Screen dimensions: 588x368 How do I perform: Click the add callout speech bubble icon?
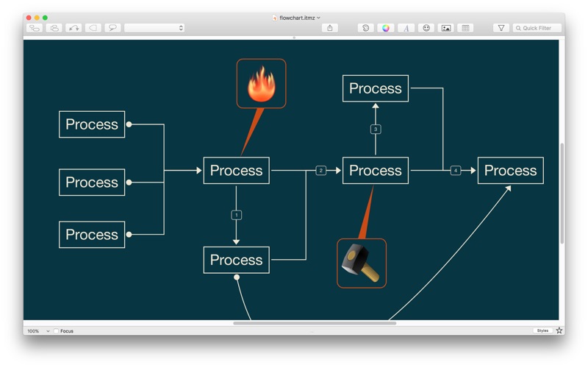click(x=112, y=28)
